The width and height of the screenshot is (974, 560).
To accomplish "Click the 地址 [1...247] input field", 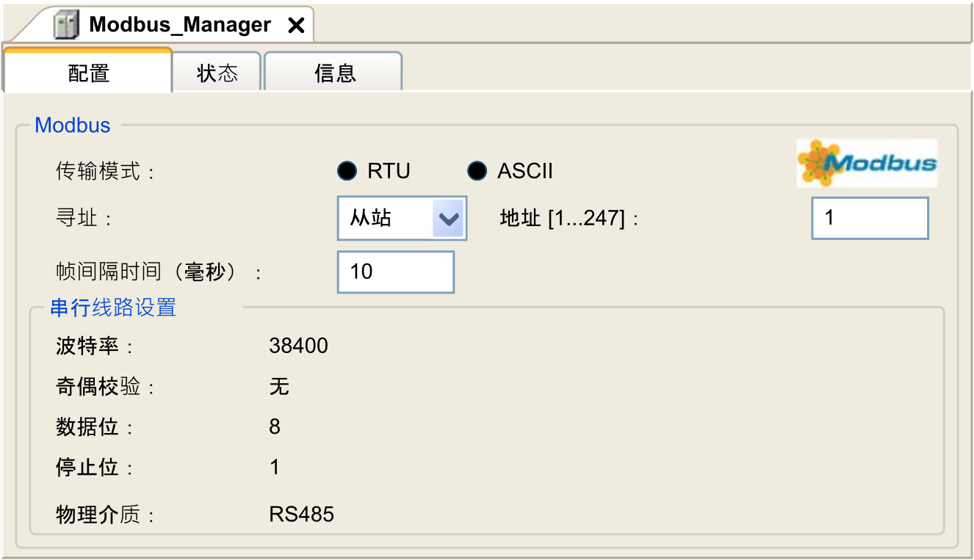I will coord(870,219).
